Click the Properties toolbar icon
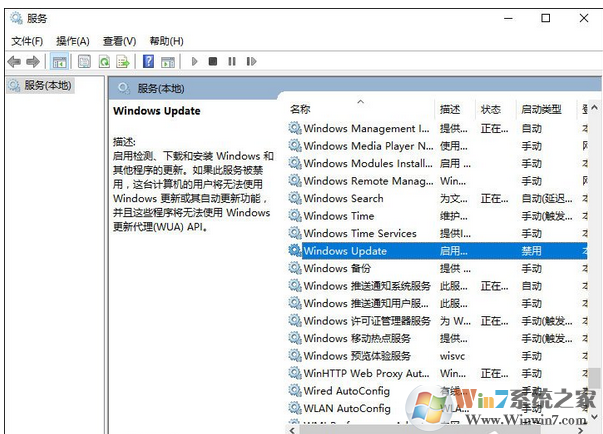 [x=84, y=62]
